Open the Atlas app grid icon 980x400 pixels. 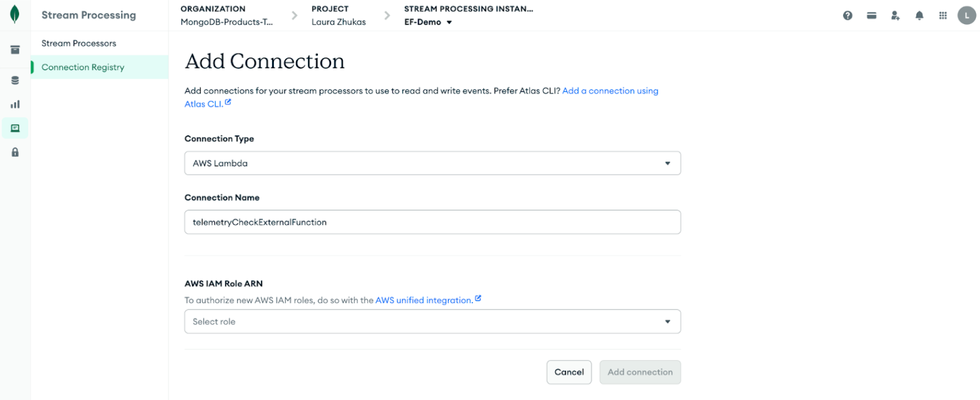(942, 15)
